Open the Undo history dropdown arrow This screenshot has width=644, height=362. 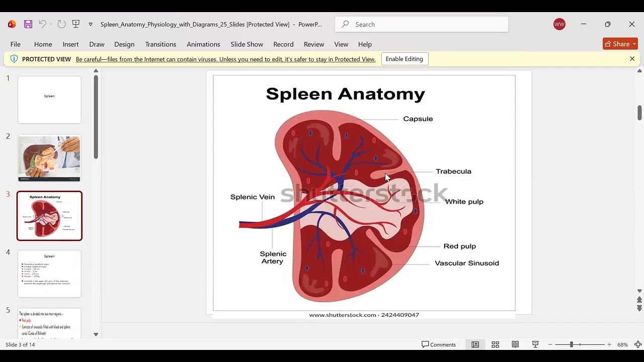(x=51, y=24)
